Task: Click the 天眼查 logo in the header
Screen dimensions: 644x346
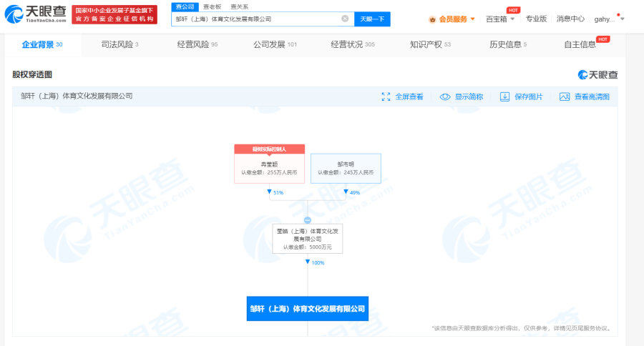Action: click(36, 13)
